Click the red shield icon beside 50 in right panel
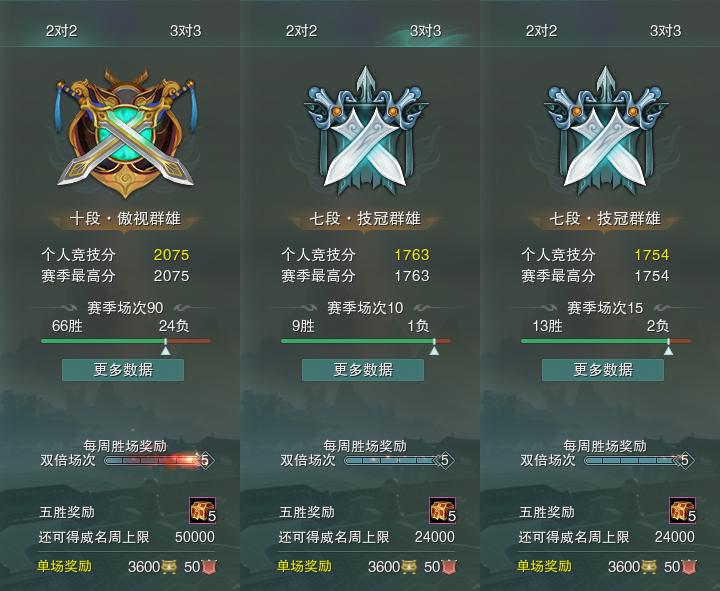Image resolution: width=720 pixels, height=591 pixels. click(x=689, y=567)
